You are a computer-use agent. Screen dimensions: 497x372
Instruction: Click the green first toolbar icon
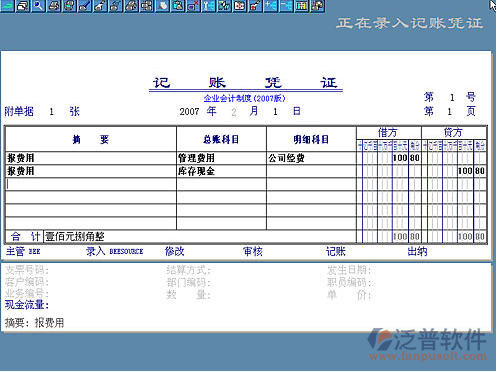(7, 6)
